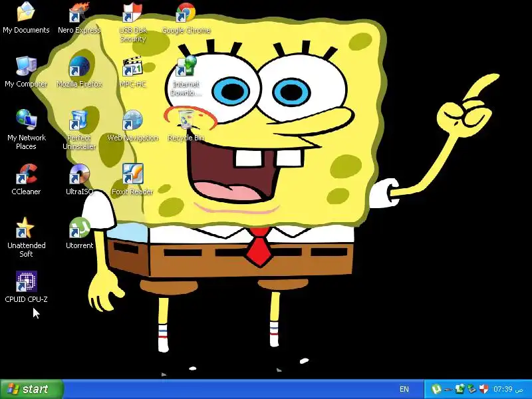Click the Start button
Viewport: 532px width, 399px height.
pyautogui.click(x=31, y=389)
